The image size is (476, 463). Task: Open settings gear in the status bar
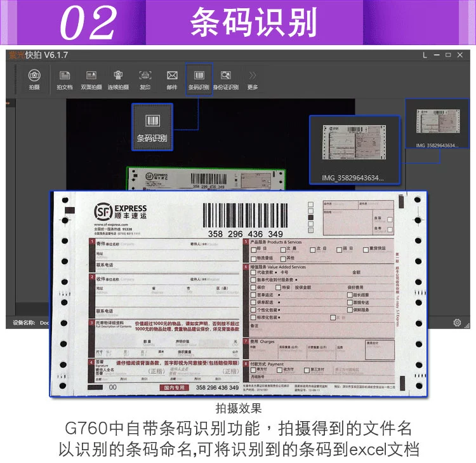point(457,323)
